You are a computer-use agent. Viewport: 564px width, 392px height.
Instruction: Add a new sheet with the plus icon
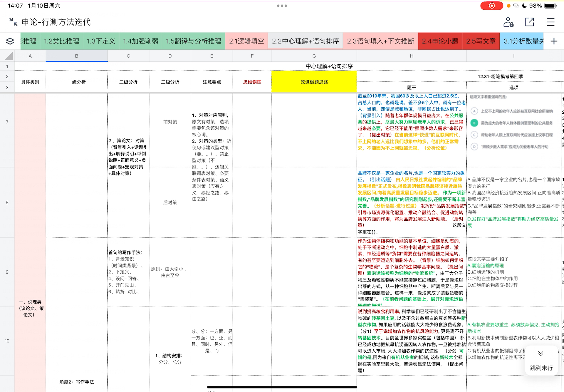tap(554, 41)
